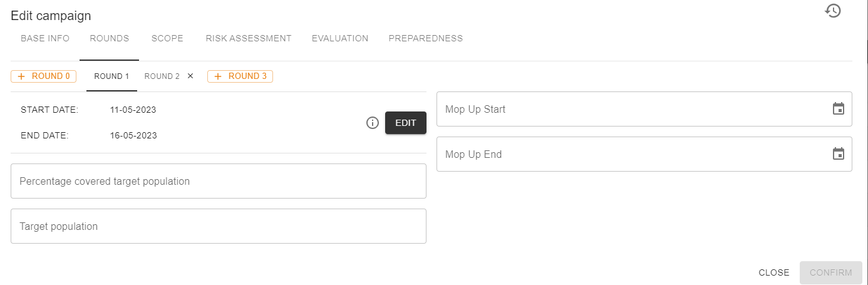Click the plus icon to add Round 0

[21, 76]
